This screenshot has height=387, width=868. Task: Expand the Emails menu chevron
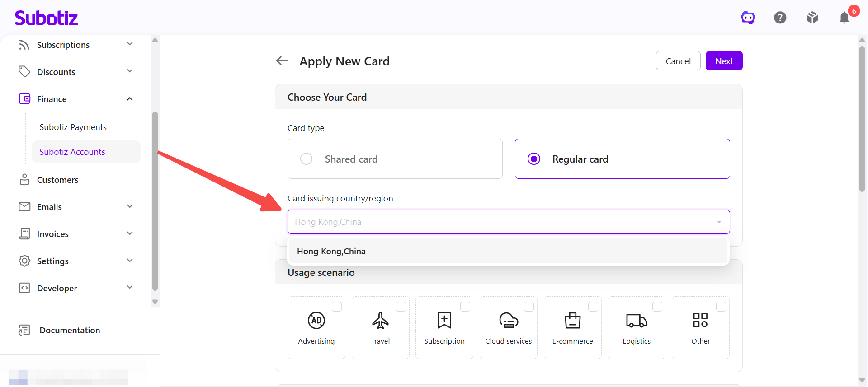coord(130,206)
